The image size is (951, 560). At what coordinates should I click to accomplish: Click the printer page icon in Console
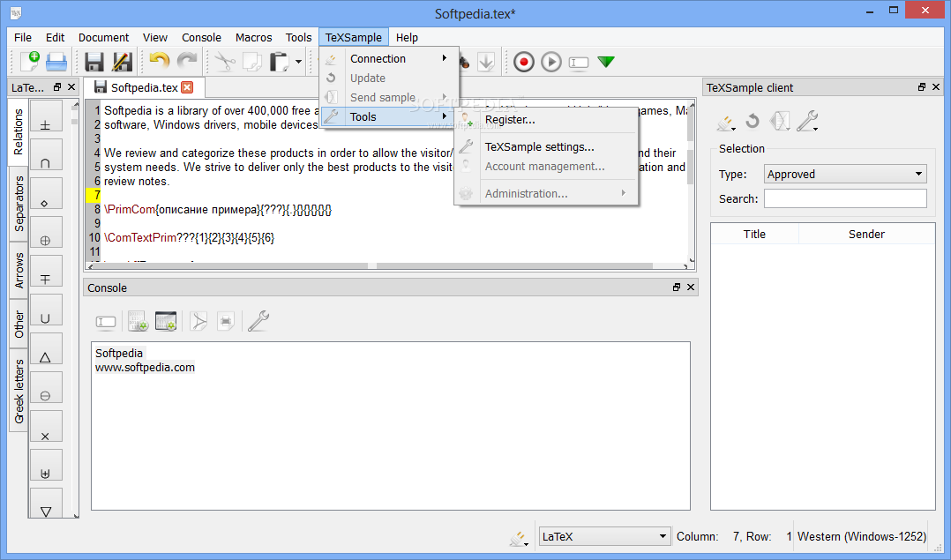pyautogui.click(x=226, y=321)
